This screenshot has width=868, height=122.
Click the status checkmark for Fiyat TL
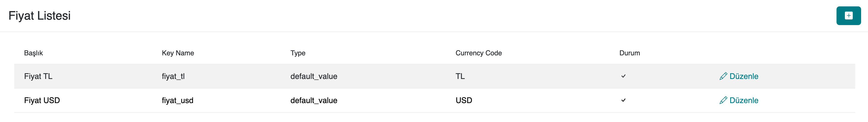pos(623,76)
